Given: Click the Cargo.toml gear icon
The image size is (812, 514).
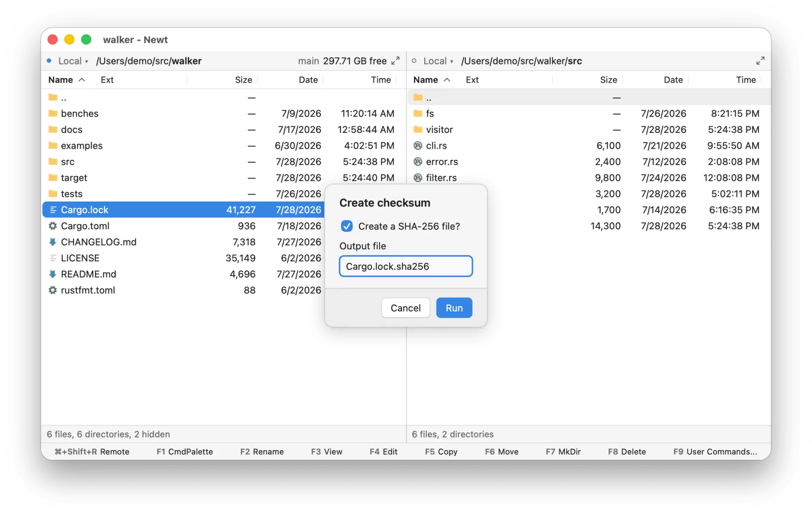Looking at the screenshot, I should [53, 226].
